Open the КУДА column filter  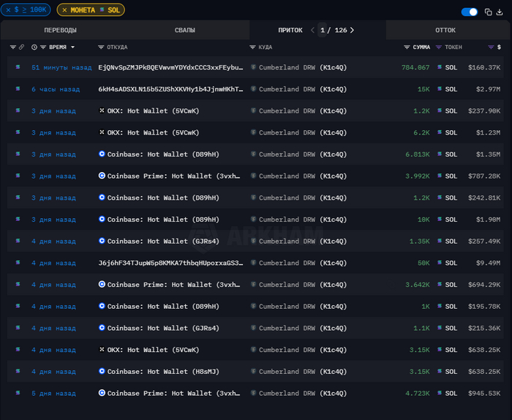pos(253,47)
